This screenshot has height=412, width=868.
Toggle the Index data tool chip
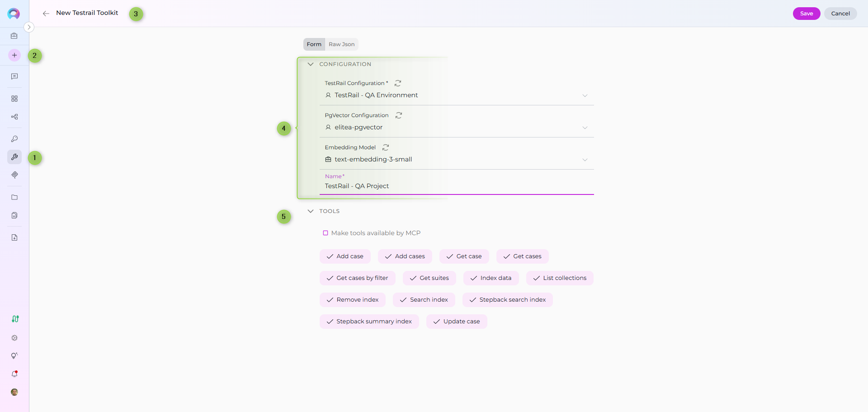(x=491, y=278)
